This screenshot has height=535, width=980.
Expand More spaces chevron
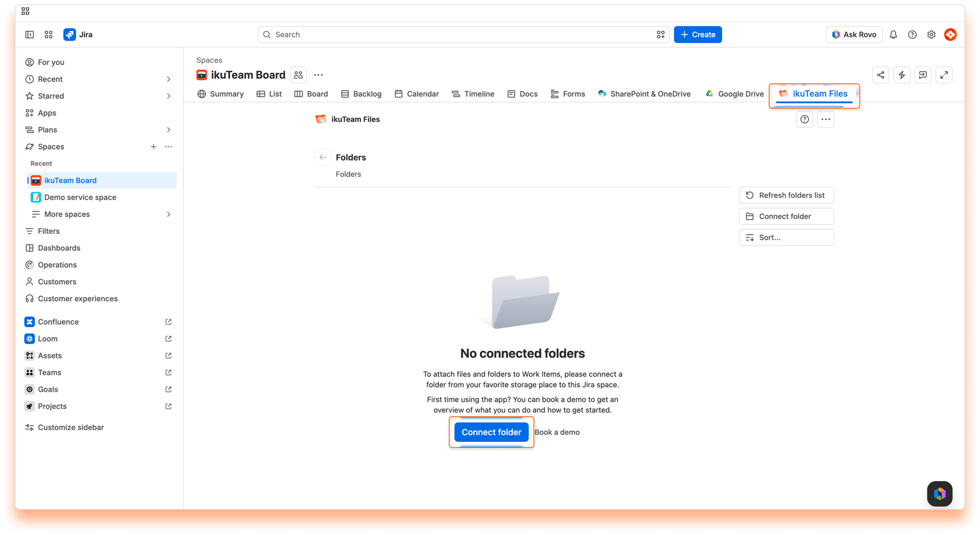(x=168, y=214)
